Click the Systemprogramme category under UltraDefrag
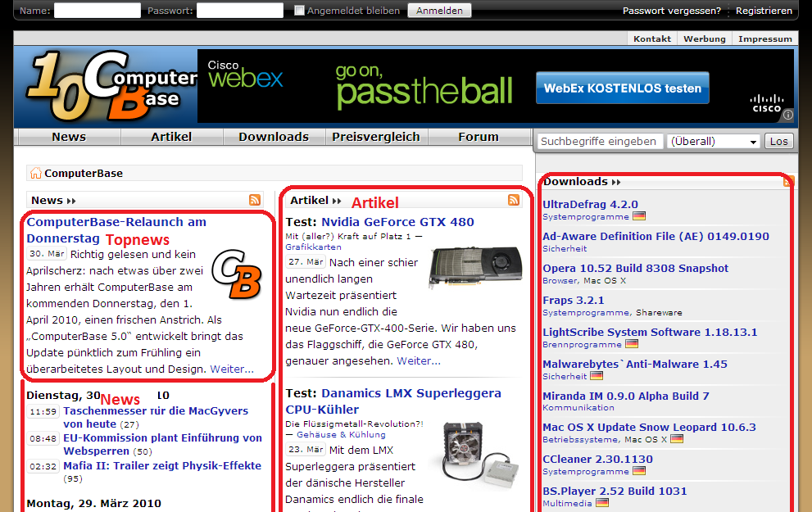Viewport: 812px width, 512px height. click(586, 216)
